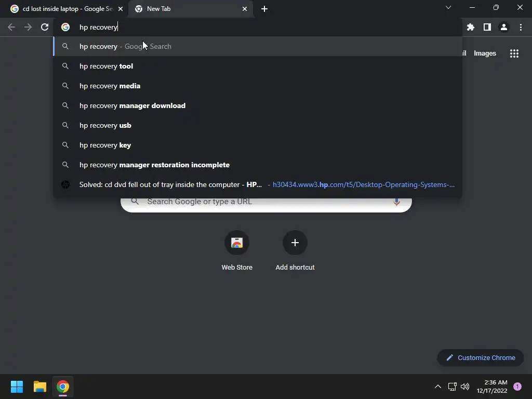Open the Windows Start menu
This screenshot has height=399, width=532.
(17, 387)
